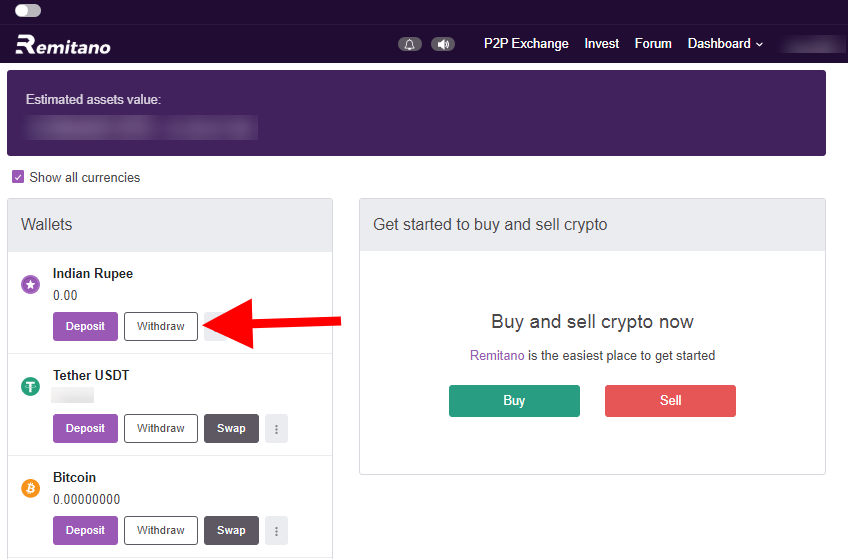848x559 pixels.
Task: Expand the Dashboard dropdown menu
Action: (x=725, y=44)
